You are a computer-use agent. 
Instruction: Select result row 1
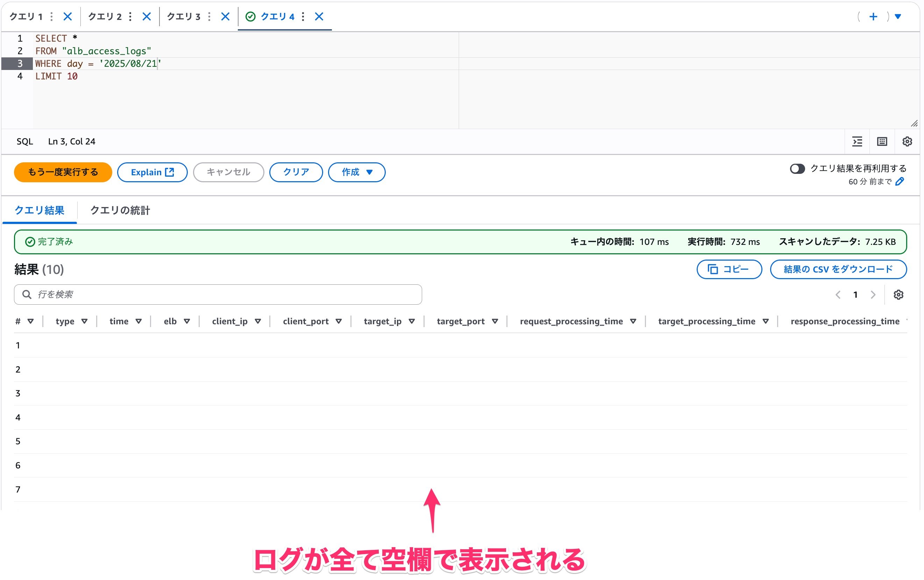[460, 345]
